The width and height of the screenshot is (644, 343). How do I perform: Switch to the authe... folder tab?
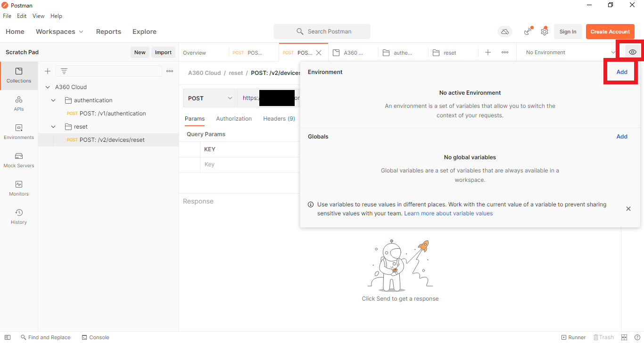[403, 53]
